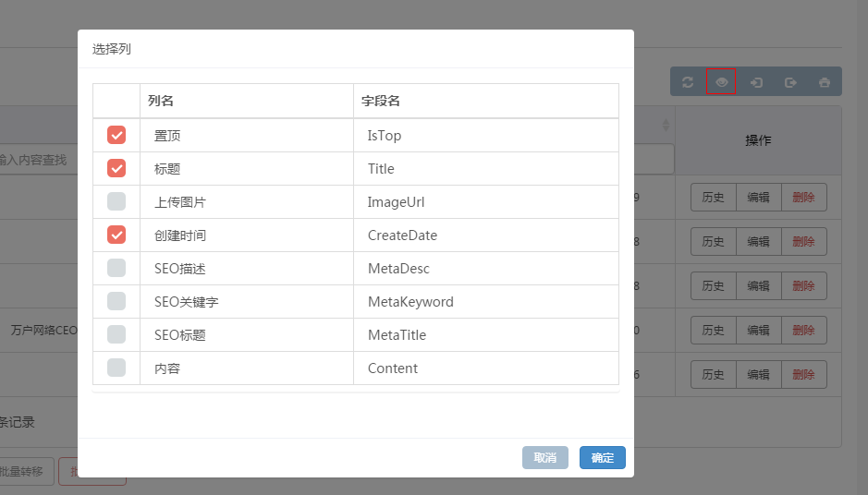Click the 上传图片 column name
Image resolution: width=868 pixels, height=495 pixels.
[180, 202]
